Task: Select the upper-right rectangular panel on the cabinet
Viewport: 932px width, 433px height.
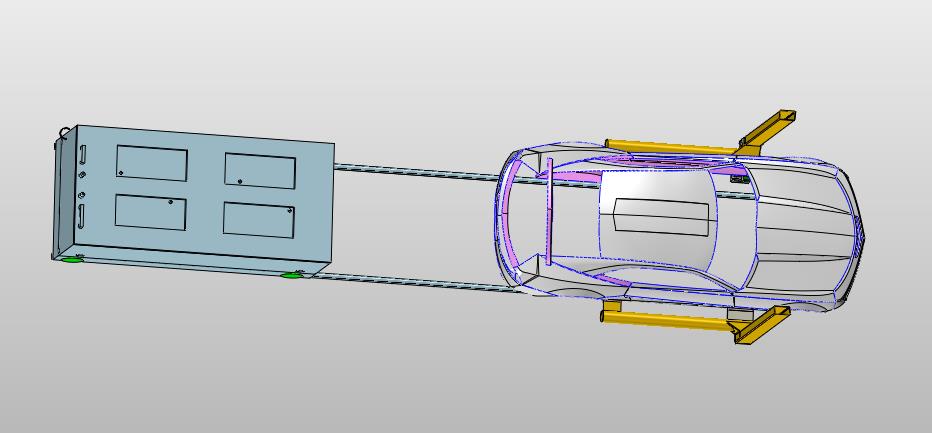Action: click(260, 171)
